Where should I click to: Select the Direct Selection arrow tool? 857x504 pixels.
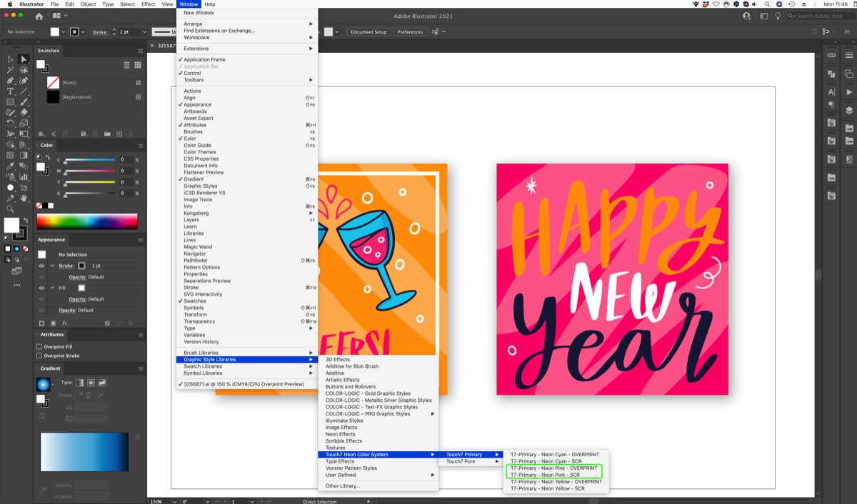[x=24, y=59]
